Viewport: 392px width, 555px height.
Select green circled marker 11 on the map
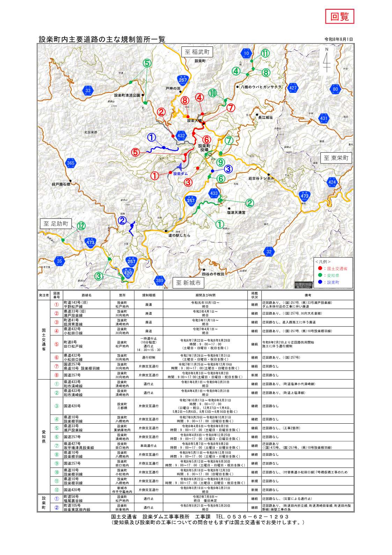266,53
